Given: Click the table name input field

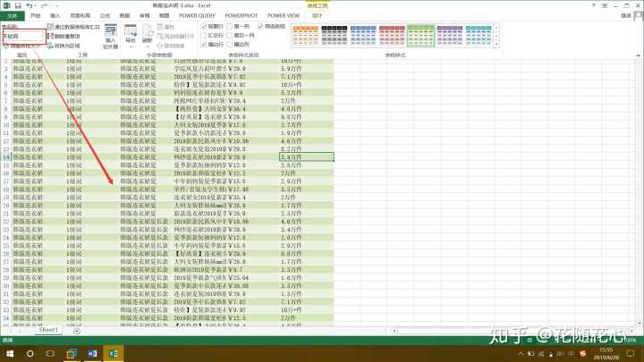Looking at the screenshot, I should 22,36.
